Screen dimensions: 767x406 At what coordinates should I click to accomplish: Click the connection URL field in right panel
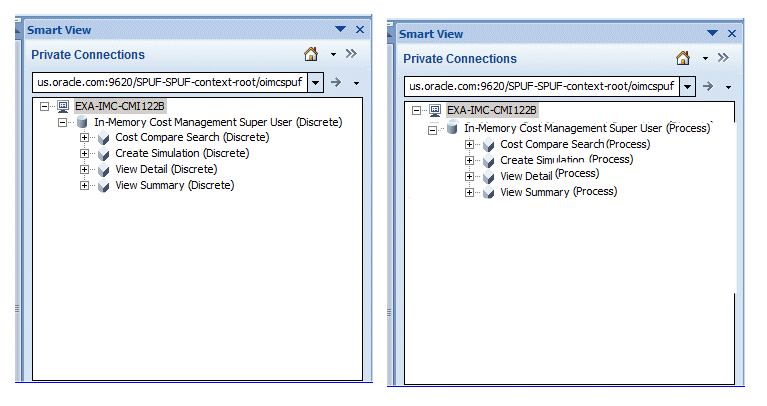coord(542,87)
